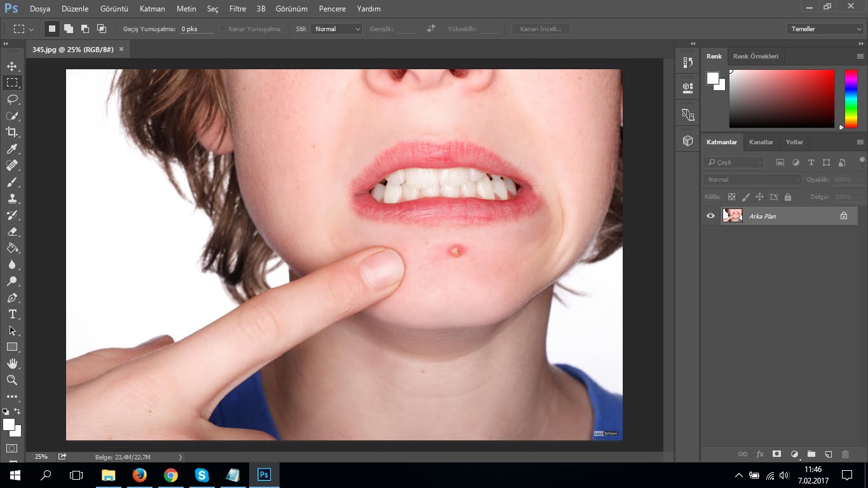Switch to the Kanallar tab
The width and height of the screenshot is (868, 488).
point(761,142)
